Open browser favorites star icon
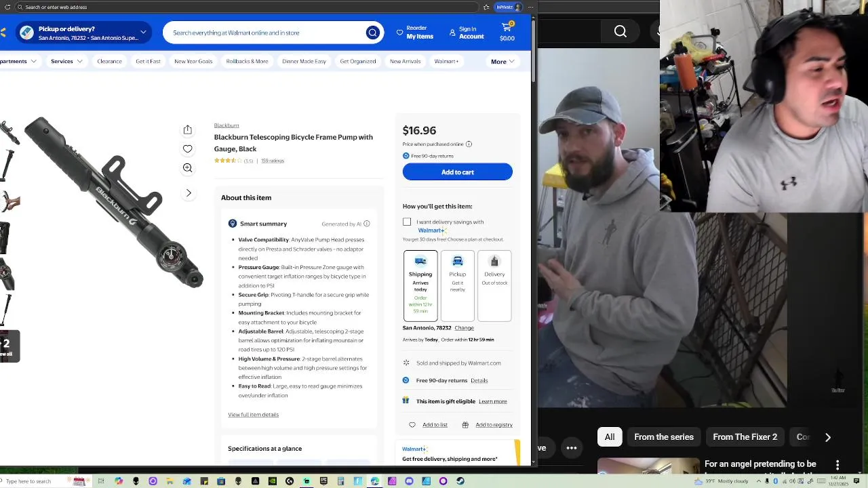The height and width of the screenshot is (488, 868). 486,7
